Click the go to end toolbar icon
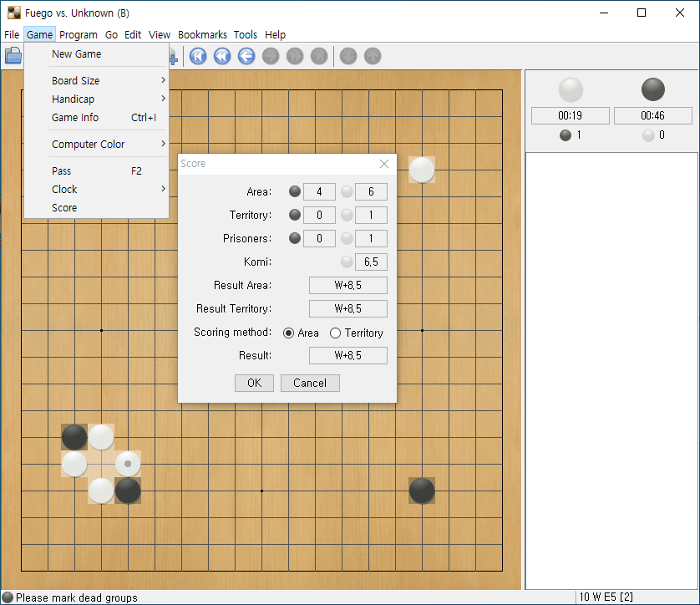The image size is (700, 605). click(319, 56)
